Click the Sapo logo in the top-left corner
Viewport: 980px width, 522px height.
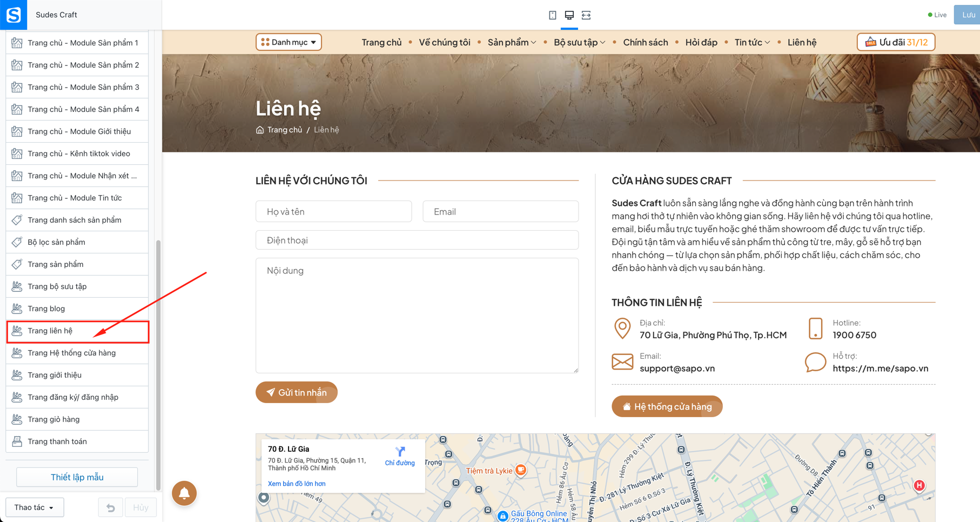(x=14, y=15)
